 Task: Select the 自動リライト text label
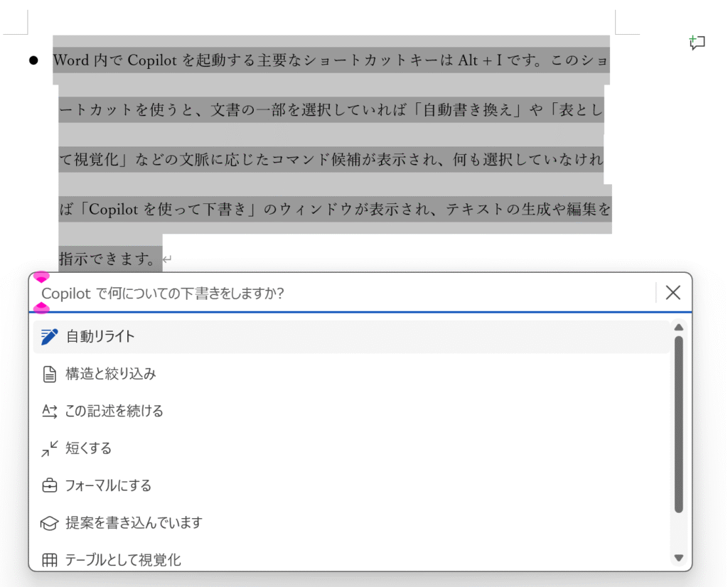100,337
